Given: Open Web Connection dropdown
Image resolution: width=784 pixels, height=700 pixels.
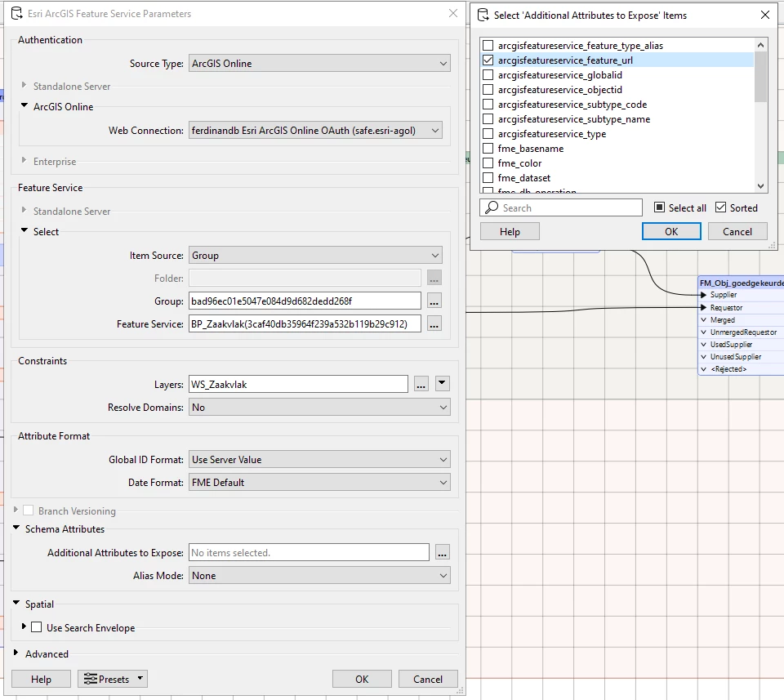Looking at the screenshot, I should (x=315, y=131).
